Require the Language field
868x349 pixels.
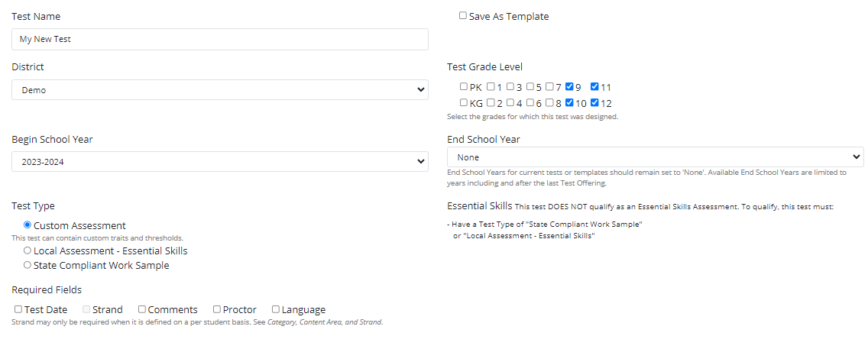click(276, 309)
